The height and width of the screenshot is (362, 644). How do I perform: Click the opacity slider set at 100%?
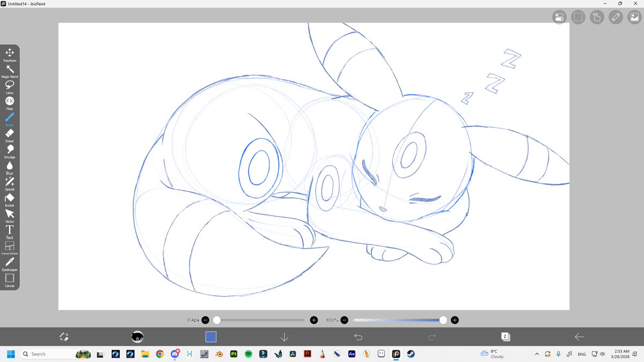point(443,320)
